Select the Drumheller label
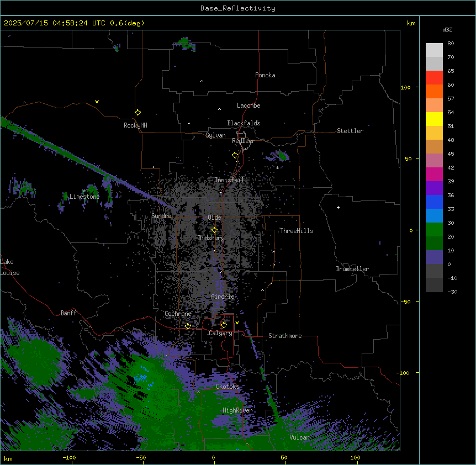476x465 pixels. (x=352, y=269)
